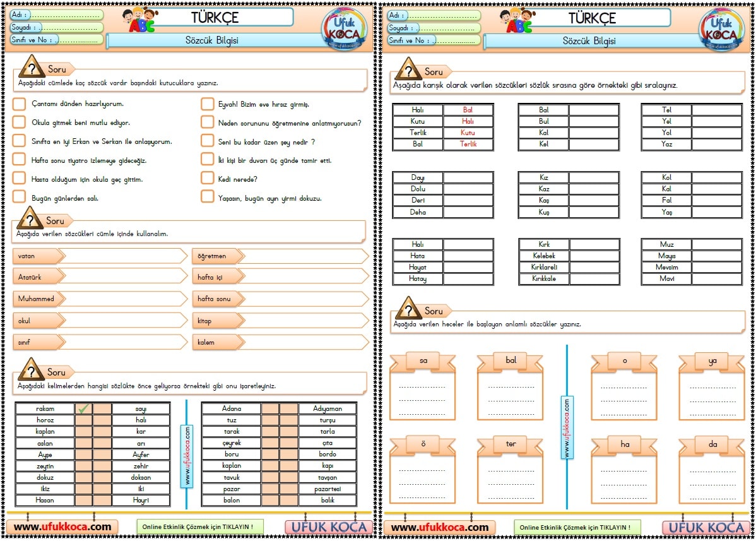Viewport: 756px width, 541px height.
Task: Check the box beside 'Seni bu kadar üzen şey nedir ?'
Action: [x=208, y=141]
